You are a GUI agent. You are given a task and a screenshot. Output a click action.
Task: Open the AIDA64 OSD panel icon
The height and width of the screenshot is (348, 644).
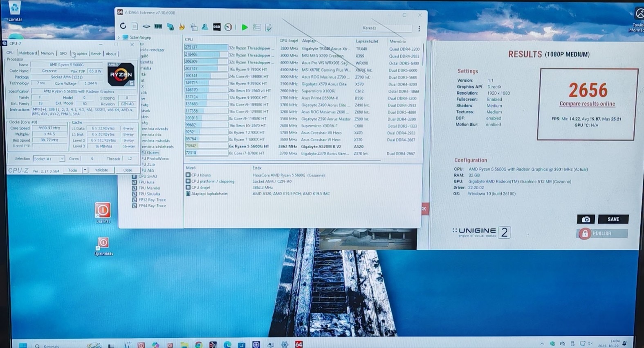pos(217,27)
